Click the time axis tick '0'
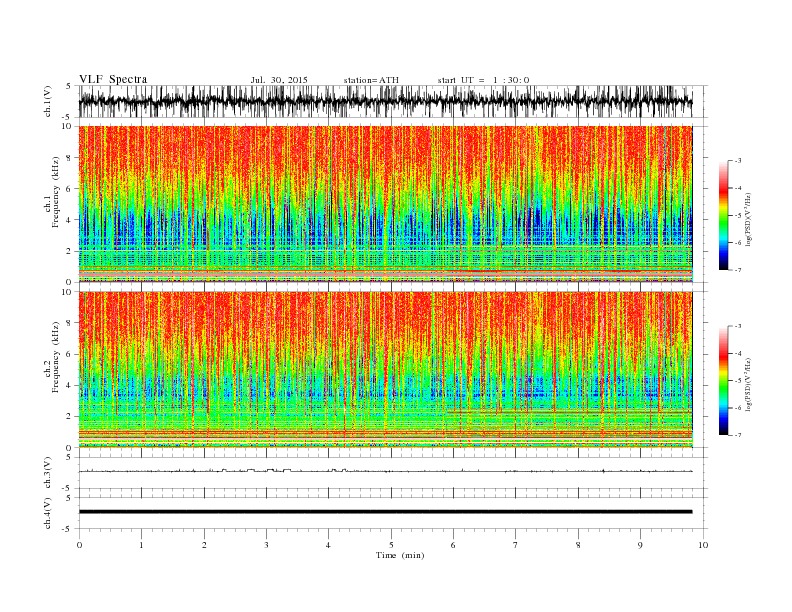The width and height of the screenshot is (792, 612). [x=79, y=545]
